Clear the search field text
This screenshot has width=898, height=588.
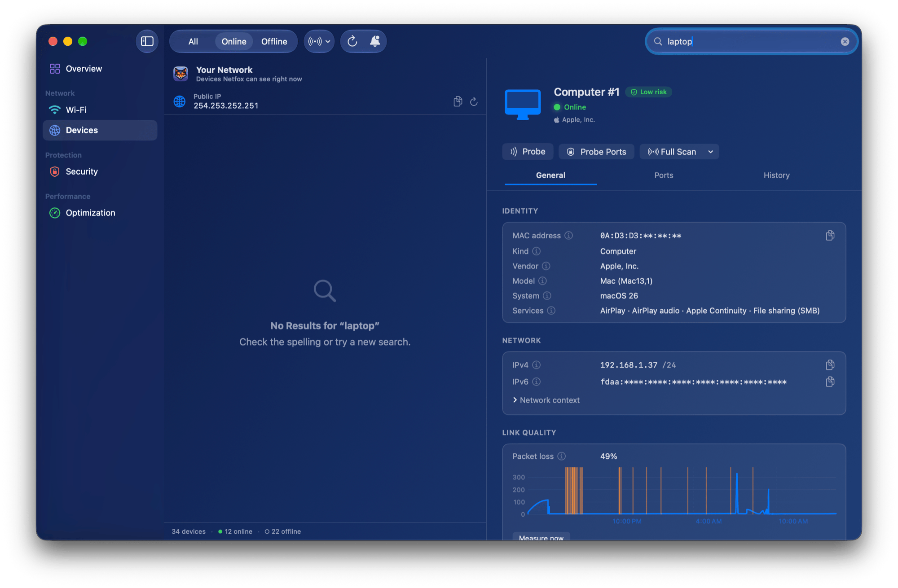click(x=845, y=42)
